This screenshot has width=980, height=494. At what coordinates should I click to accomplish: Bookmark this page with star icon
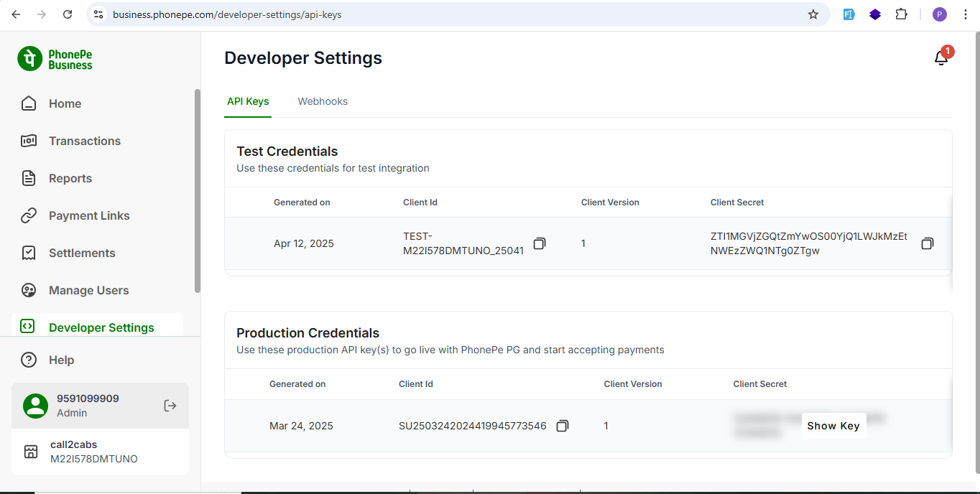[813, 14]
